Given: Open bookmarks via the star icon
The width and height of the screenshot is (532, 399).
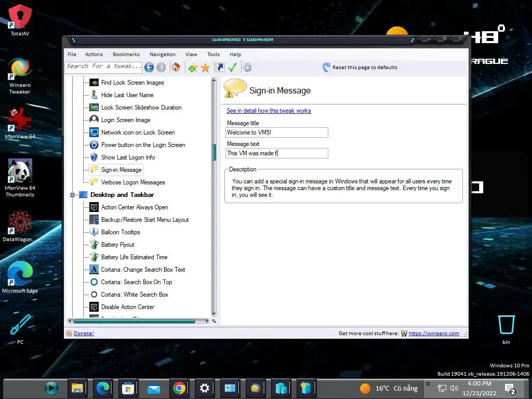Looking at the screenshot, I should pos(205,68).
